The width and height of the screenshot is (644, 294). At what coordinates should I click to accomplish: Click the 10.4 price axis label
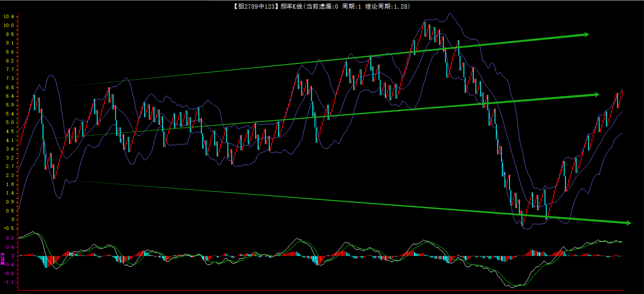[x=9, y=16]
